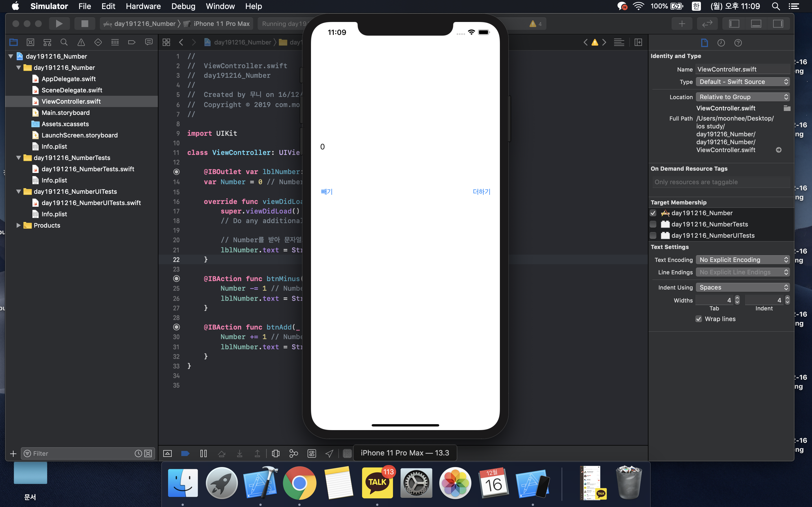Open the Hardware menu
The width and height of the screenshot is (812, 507).
[143, 6]
